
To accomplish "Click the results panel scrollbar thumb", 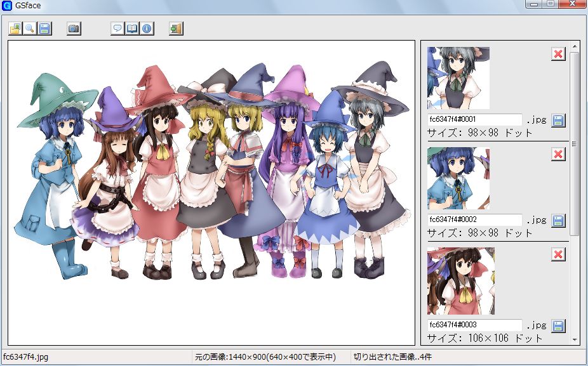I will tap(575, 144).
